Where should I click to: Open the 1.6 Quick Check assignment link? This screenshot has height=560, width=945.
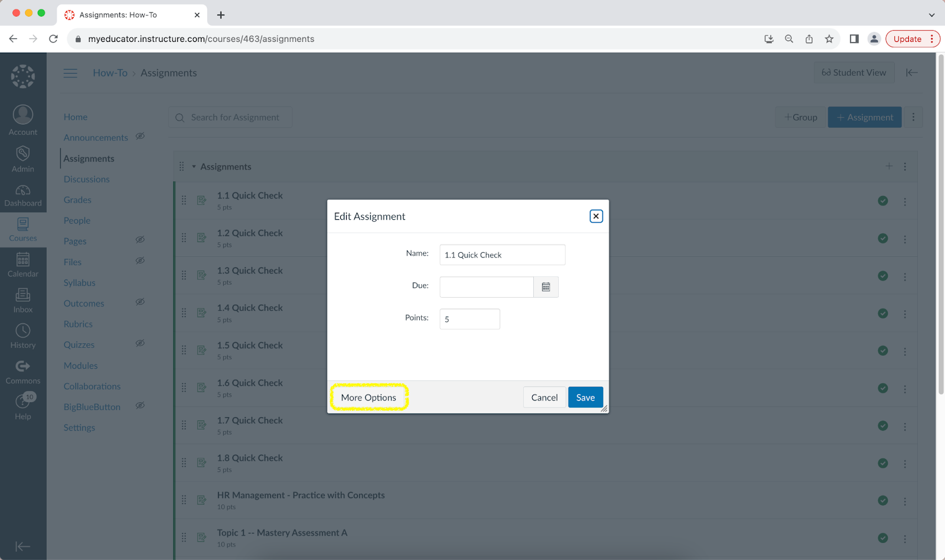coord(250,383)
